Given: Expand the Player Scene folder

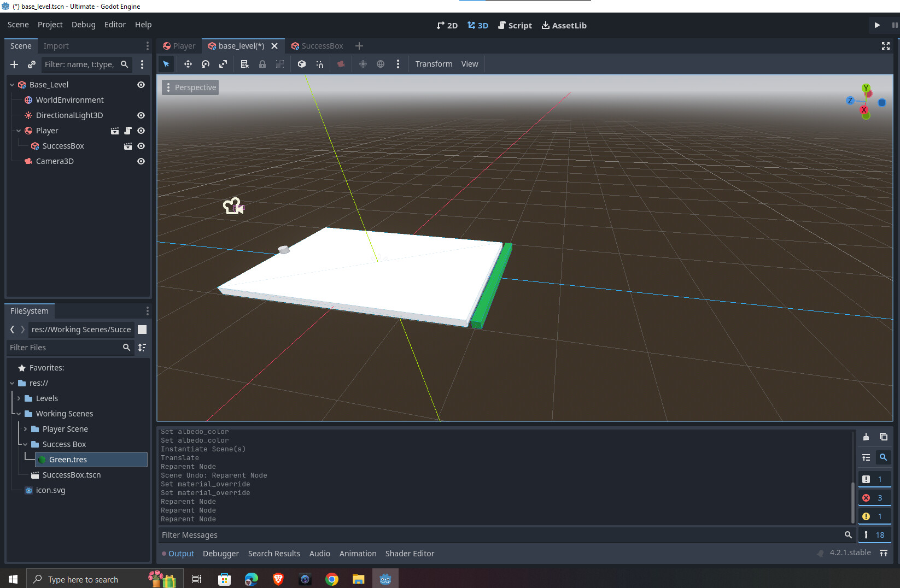Looking at the screenshot, I should tap(25, 429).
